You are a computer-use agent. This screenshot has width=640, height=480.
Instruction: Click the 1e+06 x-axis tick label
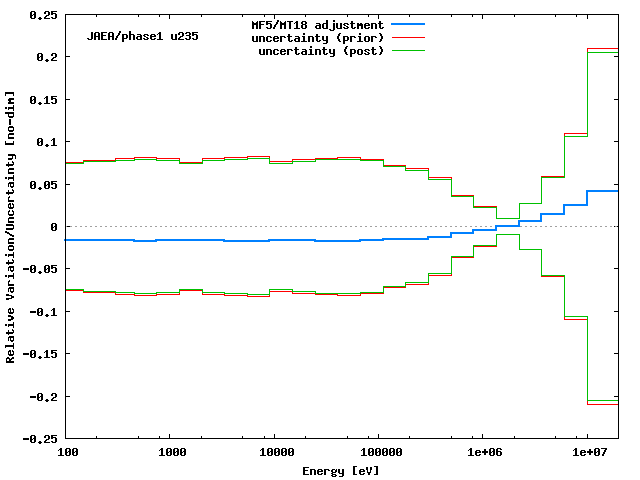coord(482,452)
